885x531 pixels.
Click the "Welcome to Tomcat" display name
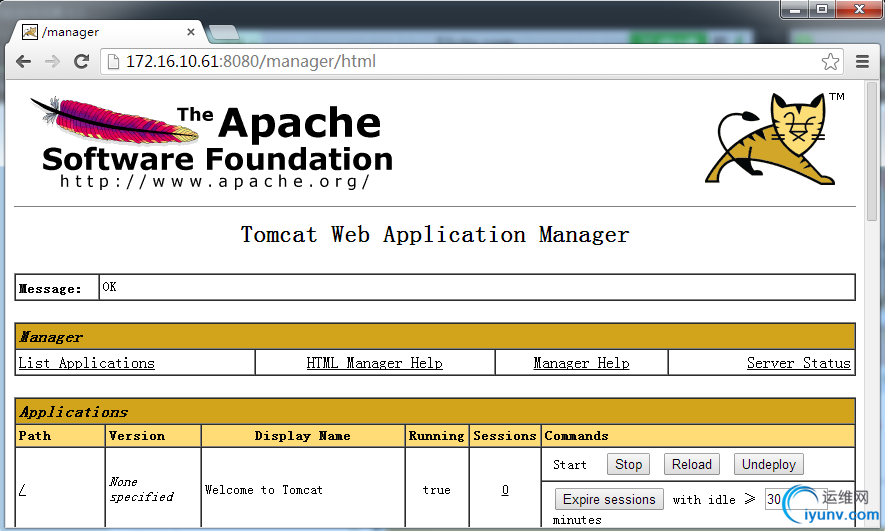click(x=264, y=490)
